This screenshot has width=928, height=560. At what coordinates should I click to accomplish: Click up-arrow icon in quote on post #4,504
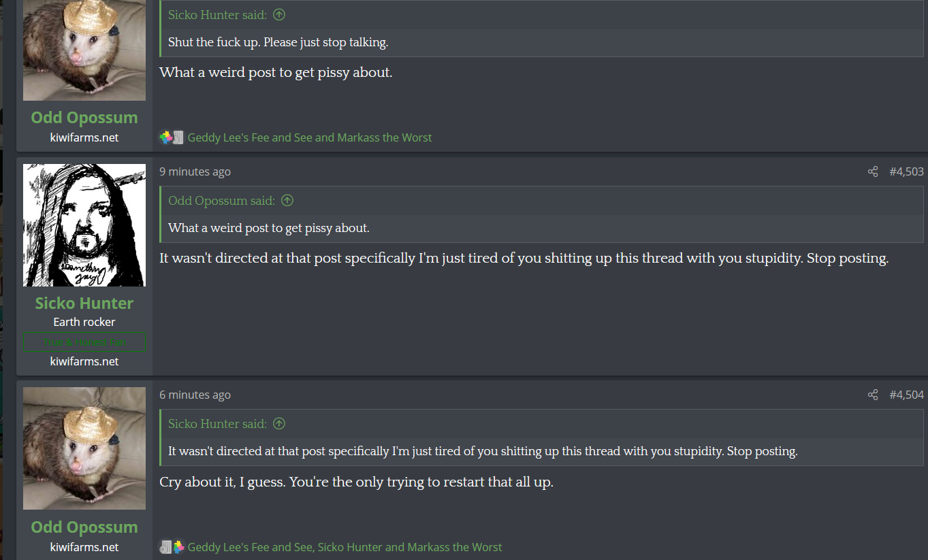pos(278,424)
